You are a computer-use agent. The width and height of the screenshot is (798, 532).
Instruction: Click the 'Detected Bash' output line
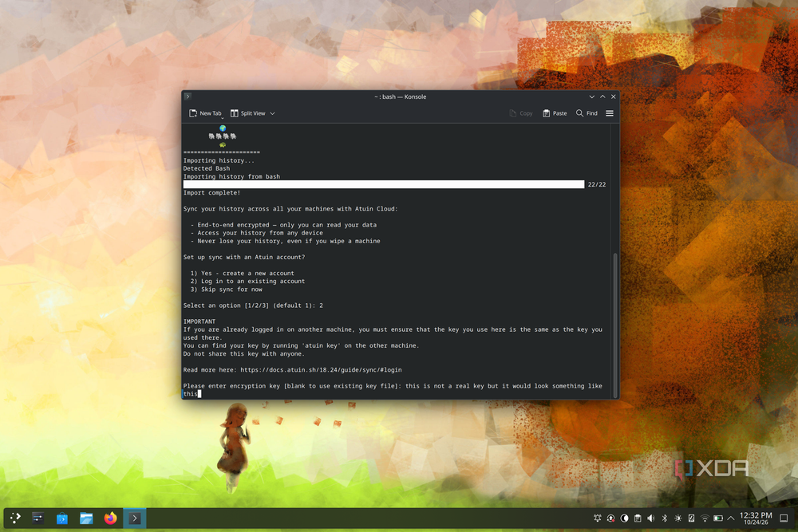point(207,168)
